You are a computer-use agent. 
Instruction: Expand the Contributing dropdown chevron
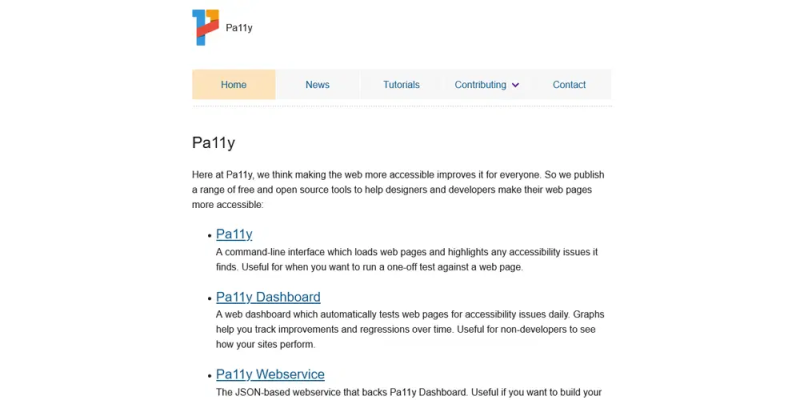(515, 85)
